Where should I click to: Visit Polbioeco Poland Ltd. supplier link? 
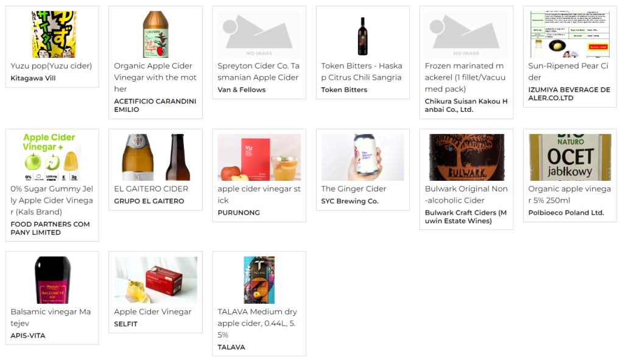(x=566, y=213)
